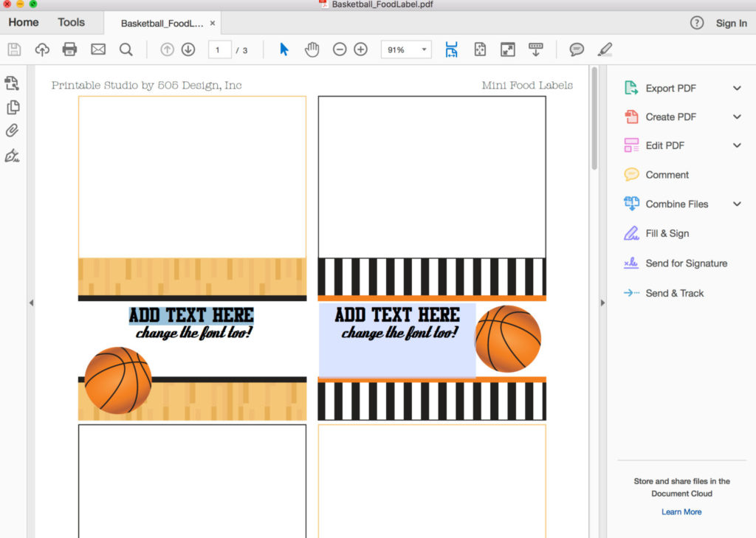
Task: Open the Attachments paperclip panel icon
Action: [x=11, y=131]
